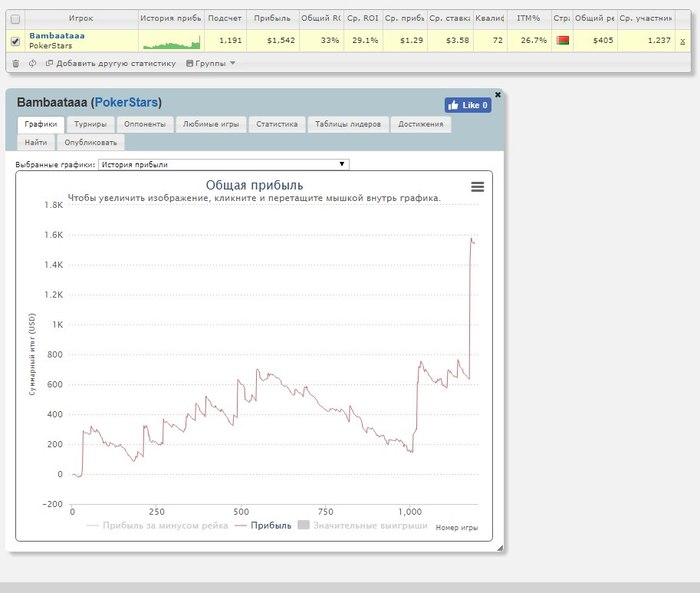
Task: Select the 'Любимые игры' tab
Action: pyautogui.click(x=211, y=124)
